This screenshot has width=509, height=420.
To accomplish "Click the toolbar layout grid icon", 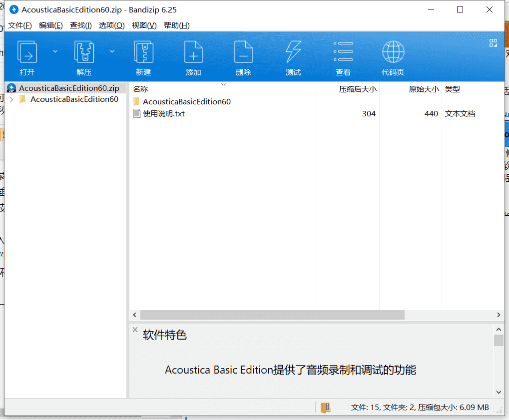I will click(x=493, y=43).
